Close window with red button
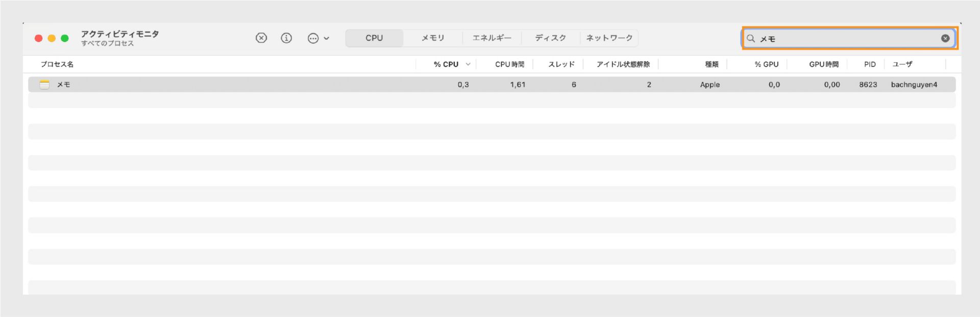Screen dimensions: 980x317 38,38
